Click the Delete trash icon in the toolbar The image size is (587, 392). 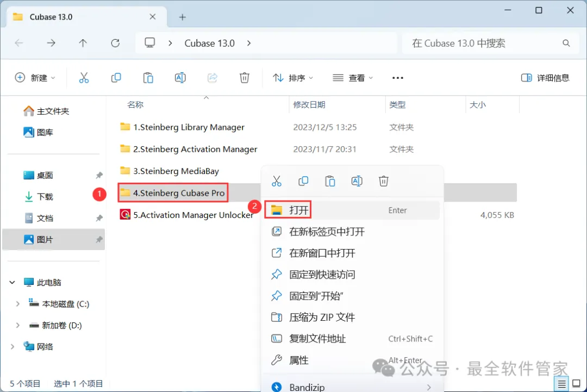click(245, 78)
